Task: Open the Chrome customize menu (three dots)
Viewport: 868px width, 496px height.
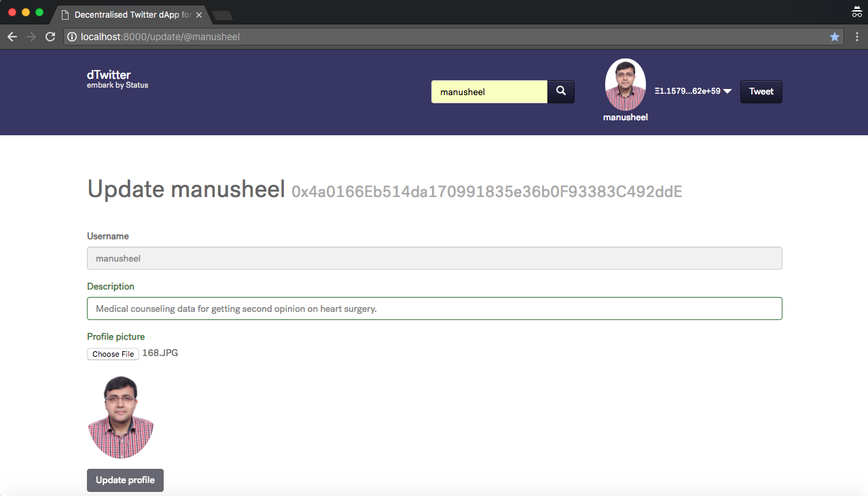Action: point(856,36)
